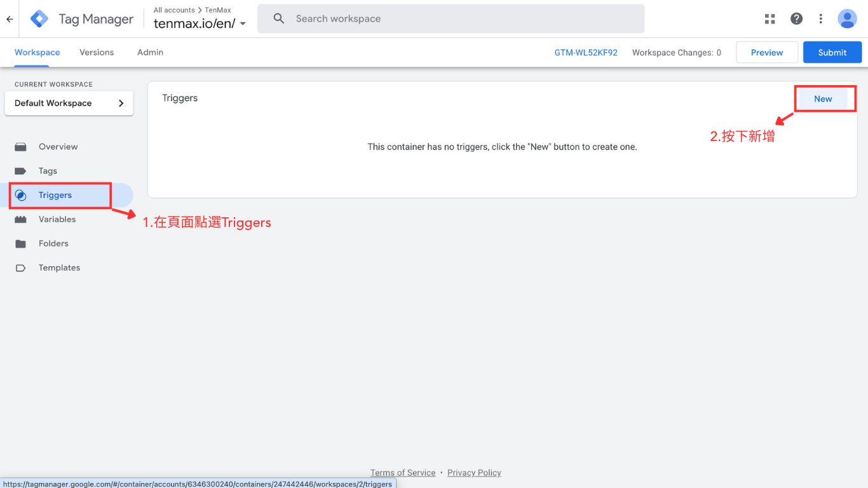This screenshot has width=868, height=488.
Task: Click the Overview icon in sidebar
Action: point(21,147)
